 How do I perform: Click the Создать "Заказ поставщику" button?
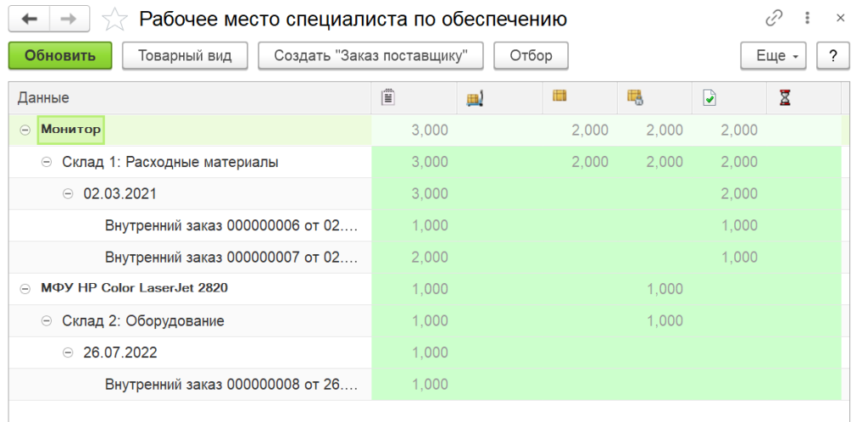370,56
